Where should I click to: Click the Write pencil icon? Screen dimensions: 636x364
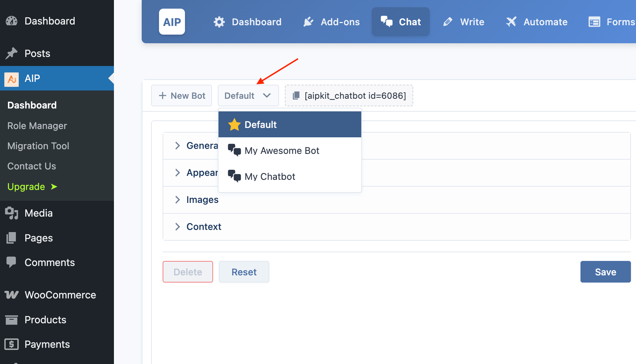coord(447,22)
